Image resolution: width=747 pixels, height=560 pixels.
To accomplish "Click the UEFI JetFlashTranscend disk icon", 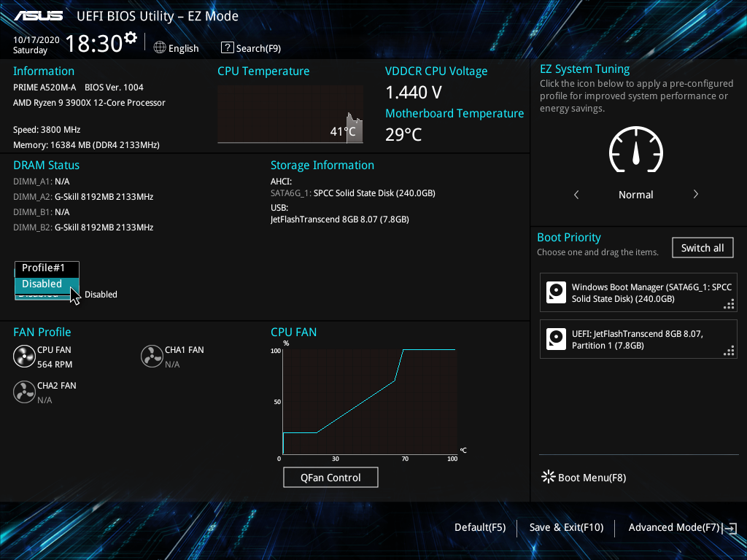I will point(556,339).
